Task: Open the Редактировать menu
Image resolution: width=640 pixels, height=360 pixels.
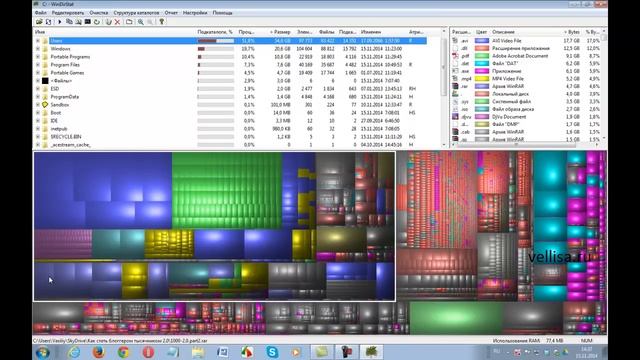Action: click(x=68, y=13)
